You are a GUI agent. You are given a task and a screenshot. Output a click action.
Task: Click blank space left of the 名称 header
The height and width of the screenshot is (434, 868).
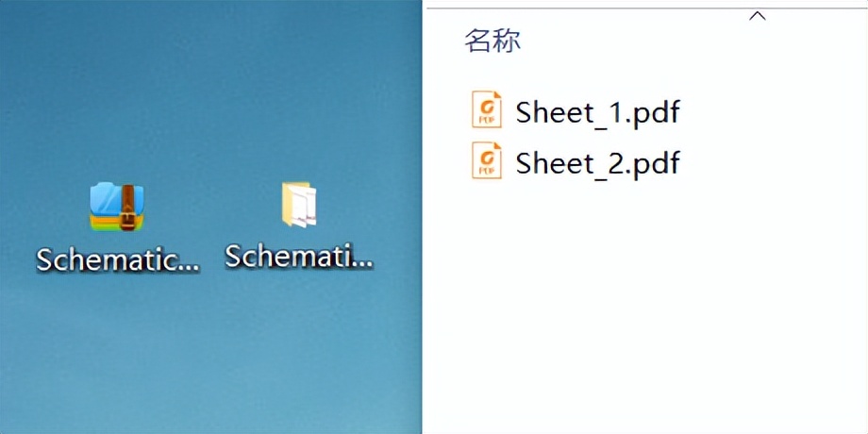click(x=443, y=42)
